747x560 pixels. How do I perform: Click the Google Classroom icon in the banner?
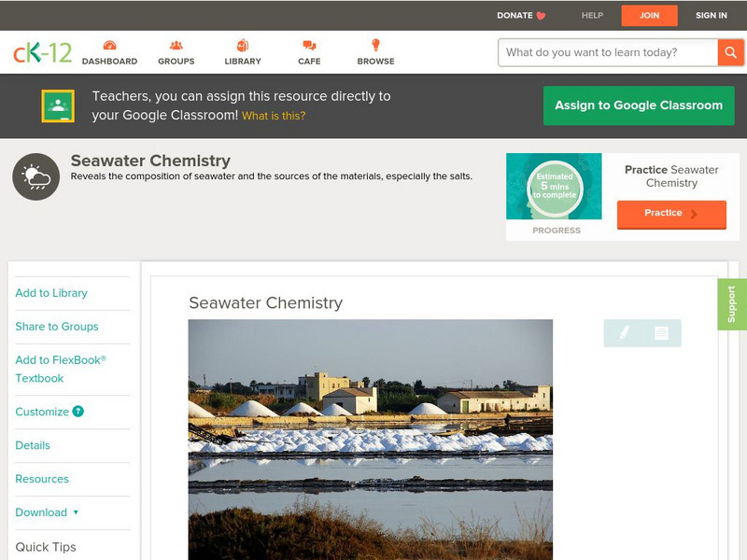(58, 105)
